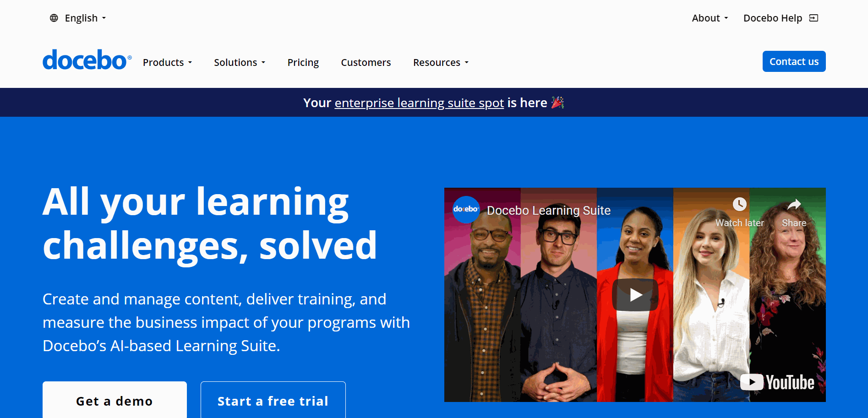The height and width of the screenshot is (418, 868).
Task: Go to the Pricing page
Action: tap(303, 62)
